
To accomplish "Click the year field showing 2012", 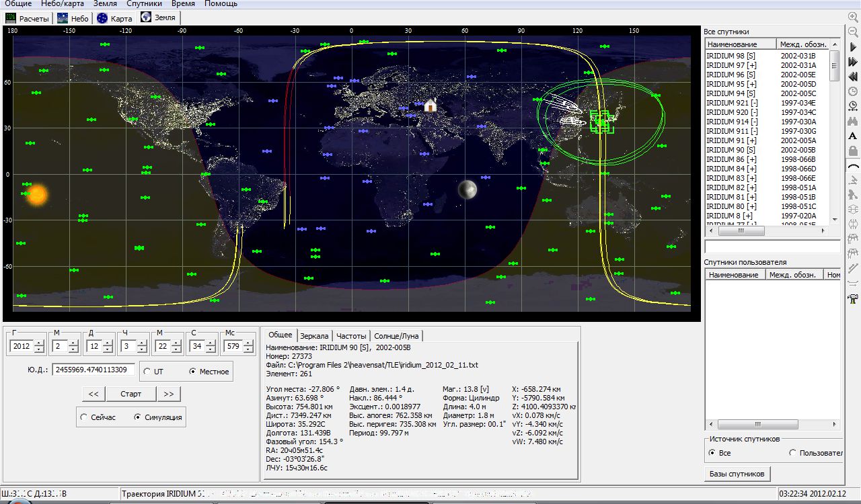I will pyautogui.click(x=22, y=347).
